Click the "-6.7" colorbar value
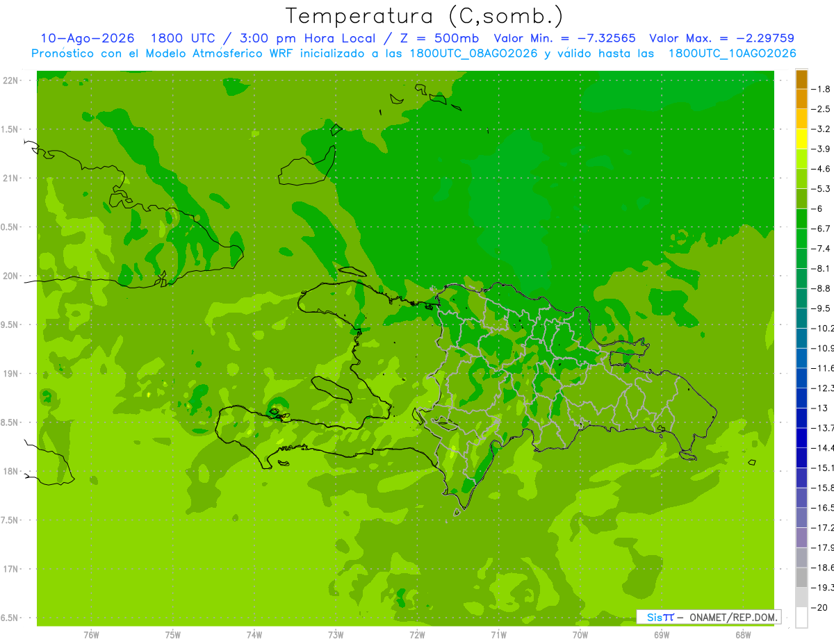Screen dimensions: 834x644 pyautogui.click(x=821, y=229)
